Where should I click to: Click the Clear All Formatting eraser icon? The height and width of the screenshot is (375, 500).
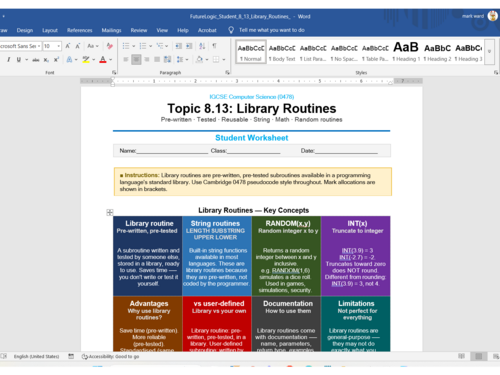tap(109, 46)
